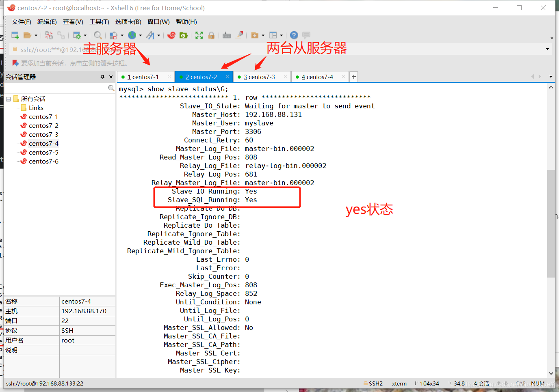Click the add-current-session bookmark arrow icon
The image size is (559, 392).
coord(15,63)
